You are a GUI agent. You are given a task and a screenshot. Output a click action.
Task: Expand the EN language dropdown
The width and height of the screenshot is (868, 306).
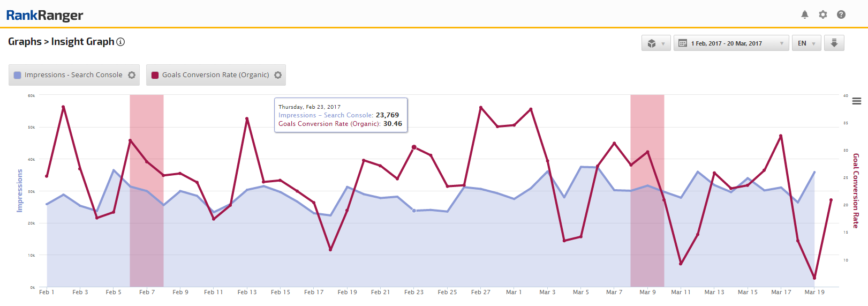[806, 43]
